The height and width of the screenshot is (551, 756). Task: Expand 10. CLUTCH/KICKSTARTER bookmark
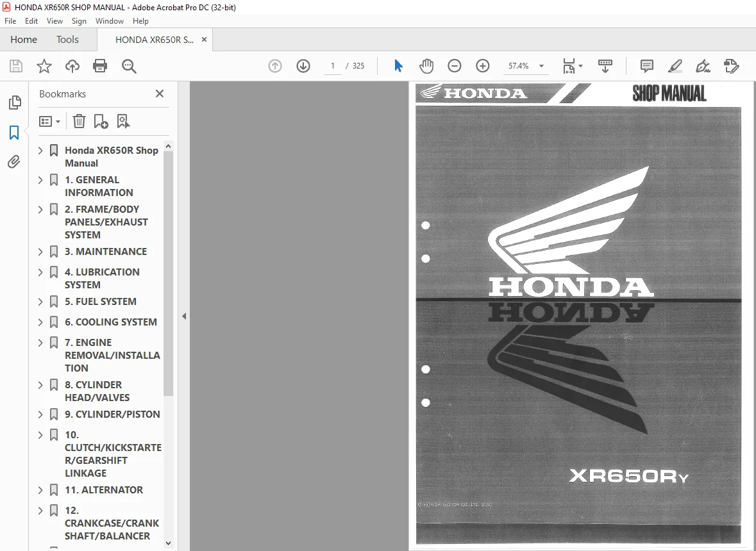coord(40,436)
